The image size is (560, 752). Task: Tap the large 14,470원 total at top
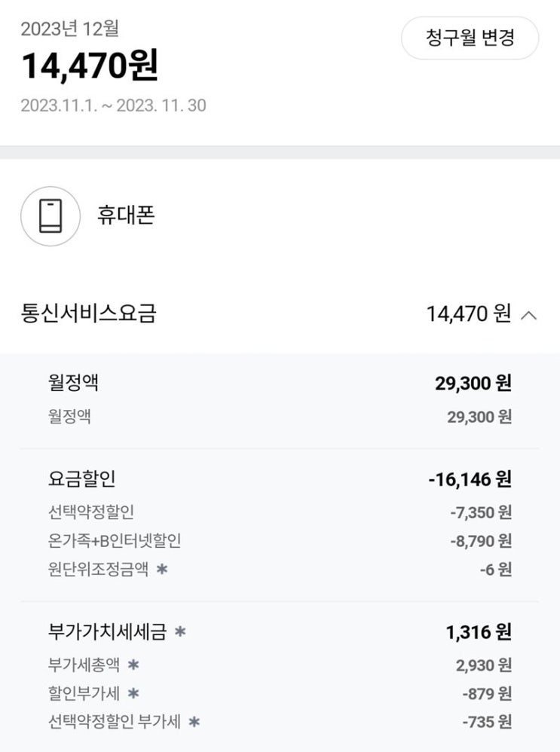click(x=90, y=66)
